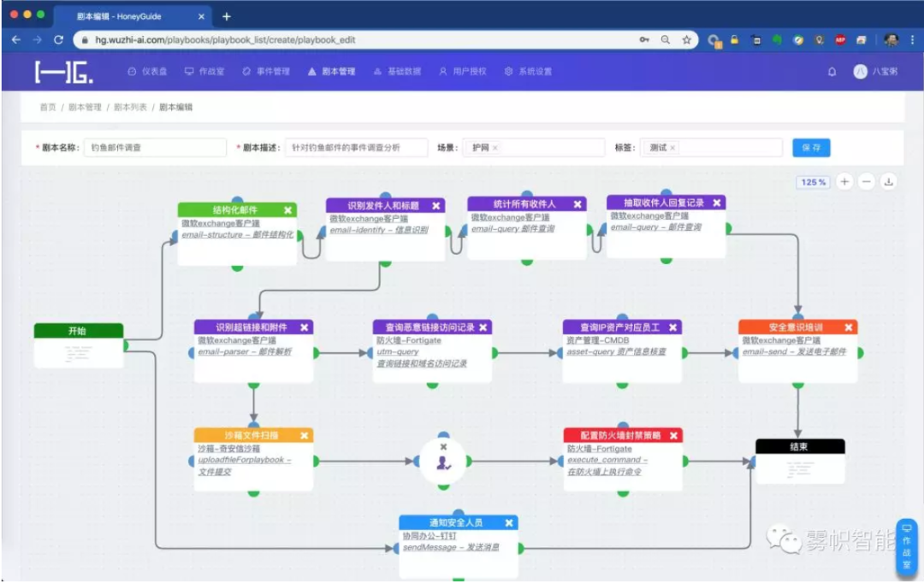Close the 安全意识培训 node
Image resolution: width=924 pixels, height=583 pixels.
[x=849, y=327]
